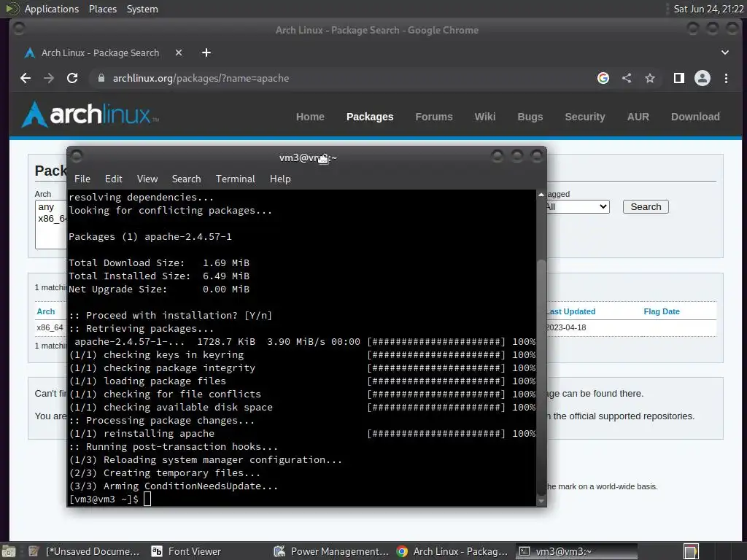This screenshot has width=747, height=560.
Task: Click the x86_64 cell in the results row
Action: (x=50, y=327)
